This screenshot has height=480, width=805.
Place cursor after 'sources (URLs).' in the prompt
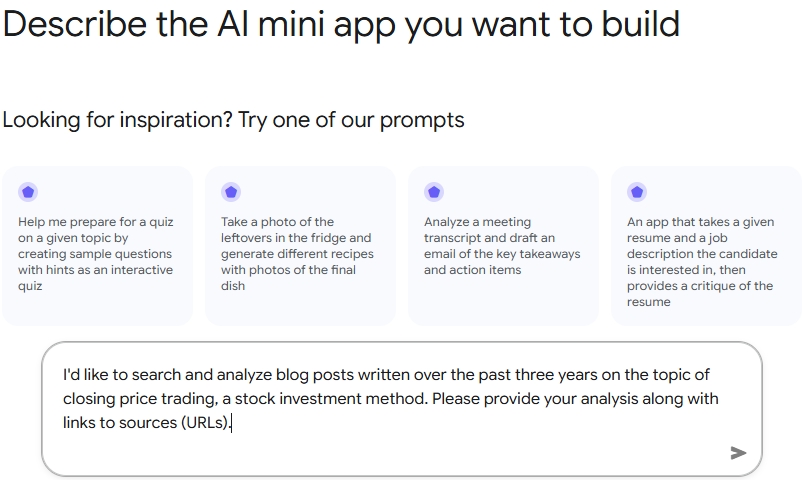point(232,423)
